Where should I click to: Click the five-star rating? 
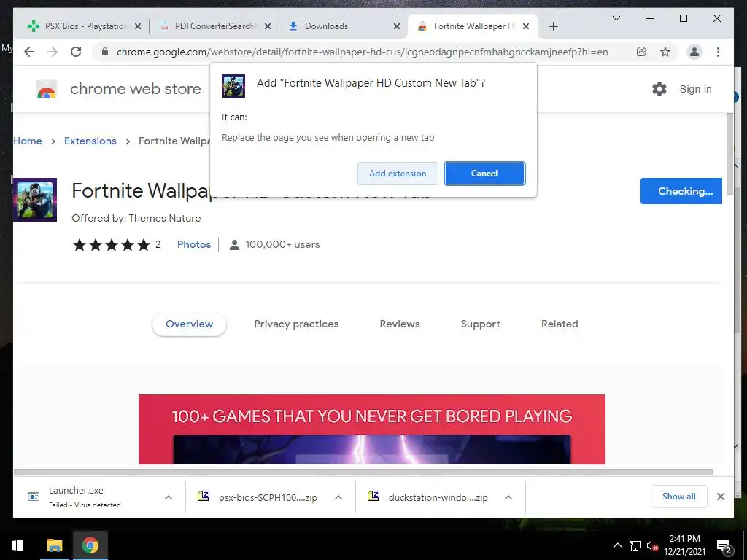click(x=112, y=245)
